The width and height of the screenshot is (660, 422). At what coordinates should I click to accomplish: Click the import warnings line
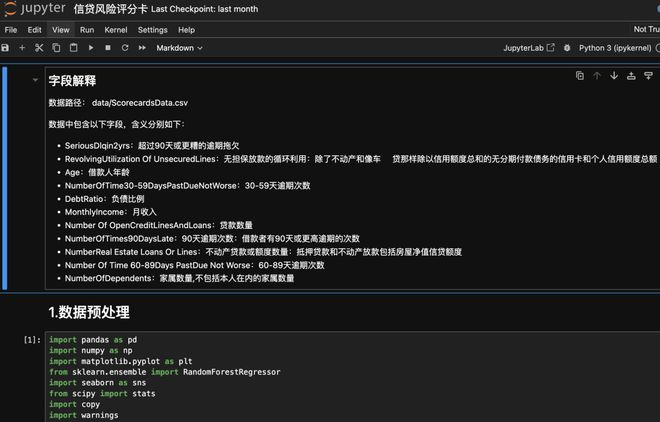(x=84, y=415)
